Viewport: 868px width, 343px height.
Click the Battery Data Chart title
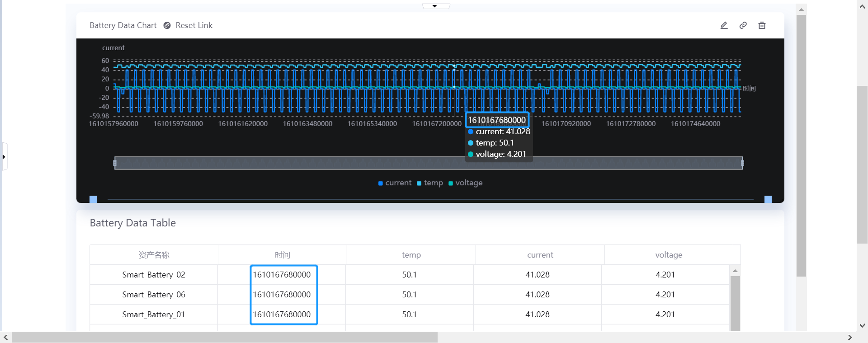pos(123,25)
